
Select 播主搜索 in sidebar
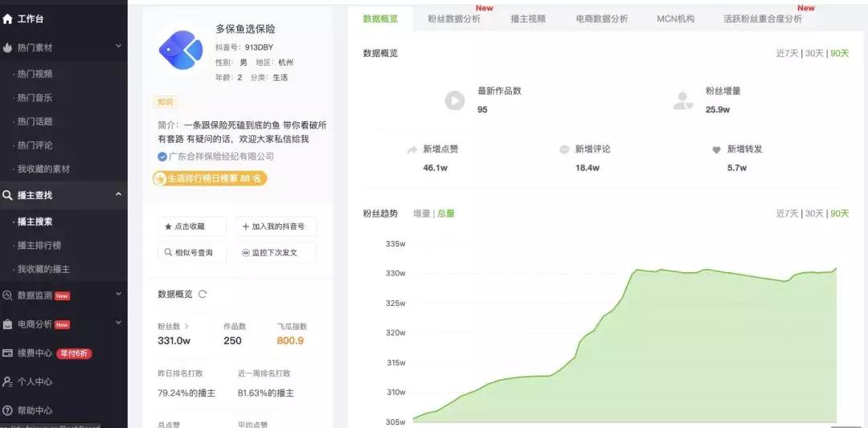(35, 222)
